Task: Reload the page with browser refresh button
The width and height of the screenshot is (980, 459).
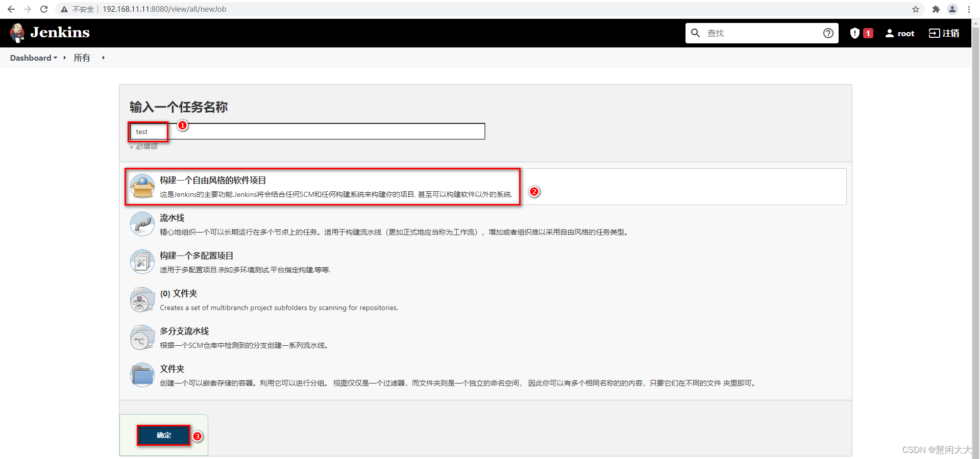Action: coord(44,9)
